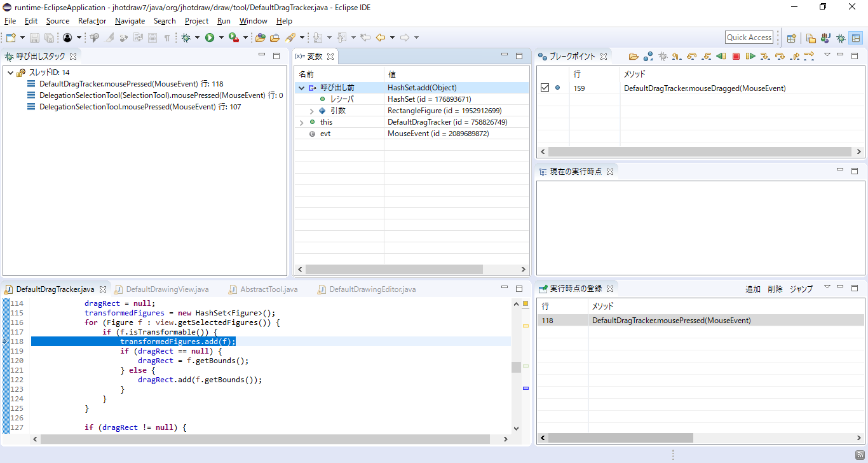Expand the 引数 RectangleFigure variable
The height and width of the screenshot is (463, 868).
(x=311, y=111)
